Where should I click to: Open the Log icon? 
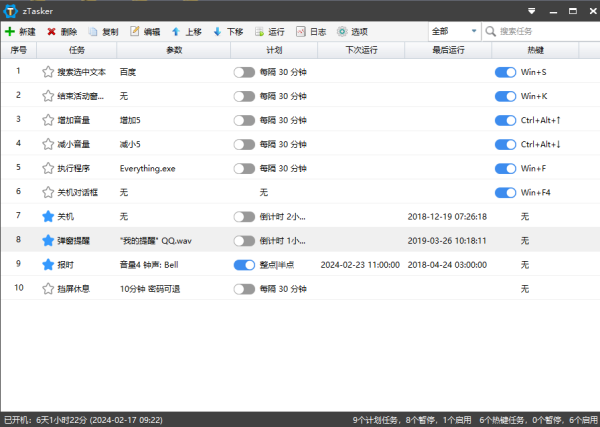pos(301,31)
